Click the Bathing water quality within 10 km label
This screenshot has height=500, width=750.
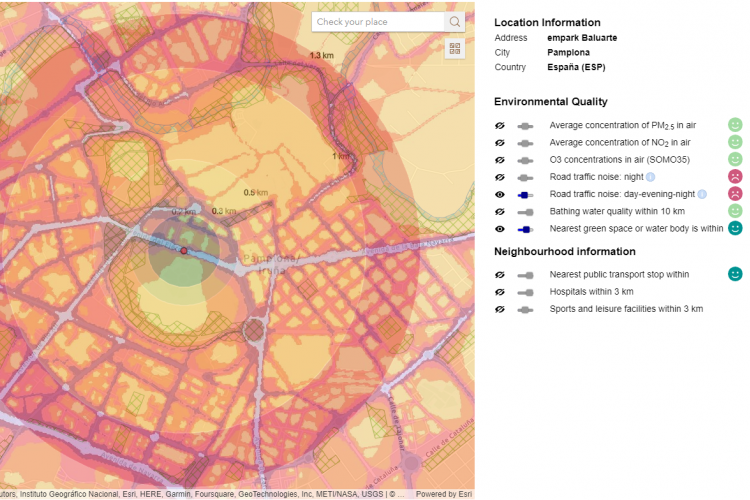coord(617,211)
